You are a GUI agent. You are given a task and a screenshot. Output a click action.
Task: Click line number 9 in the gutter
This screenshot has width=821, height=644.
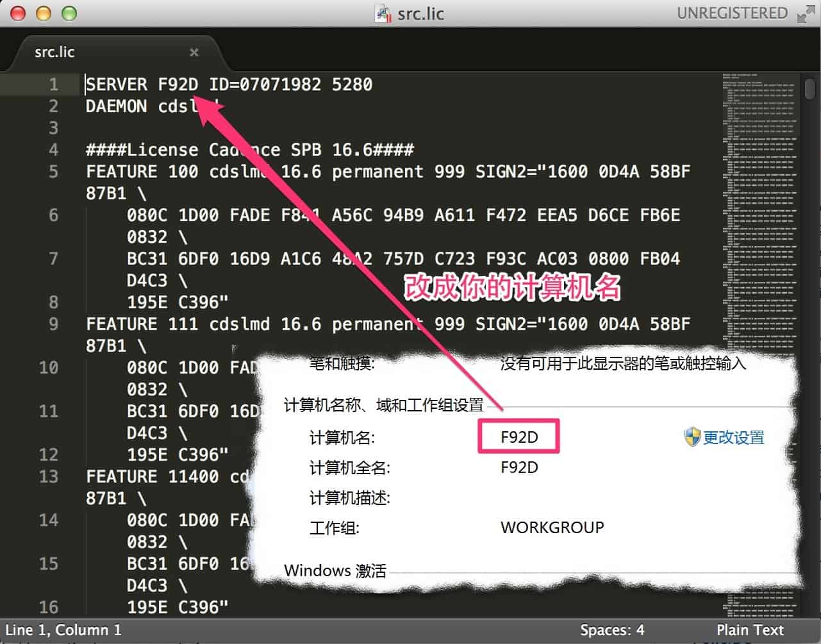coord(53,324)
